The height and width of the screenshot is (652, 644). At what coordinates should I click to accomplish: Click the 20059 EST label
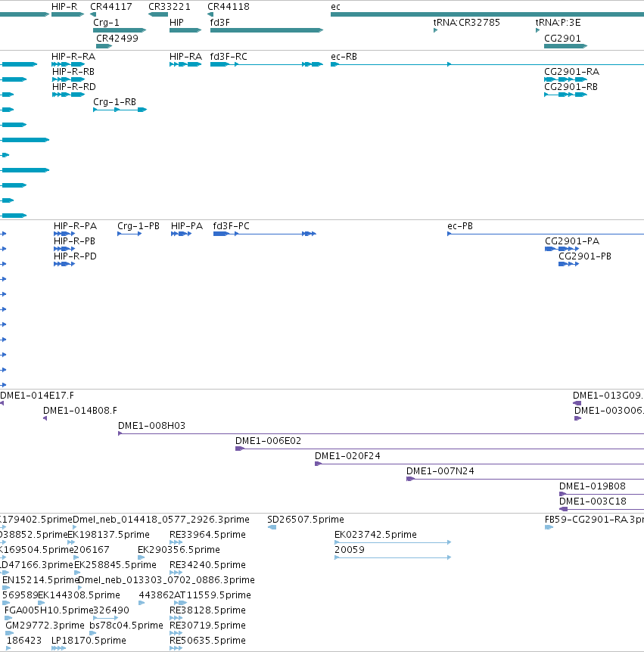(350, 549)
